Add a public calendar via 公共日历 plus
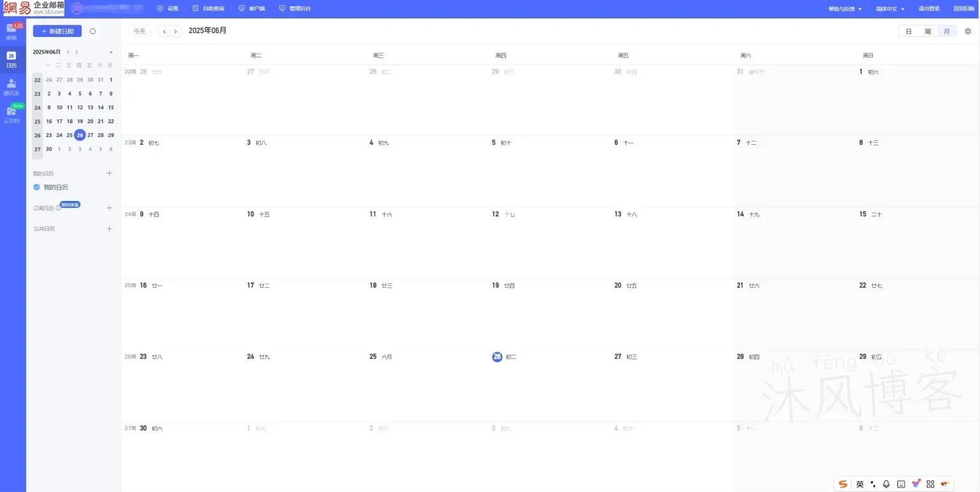The height and width of the screenshot is (492, 980). click(x=109, y=228)
